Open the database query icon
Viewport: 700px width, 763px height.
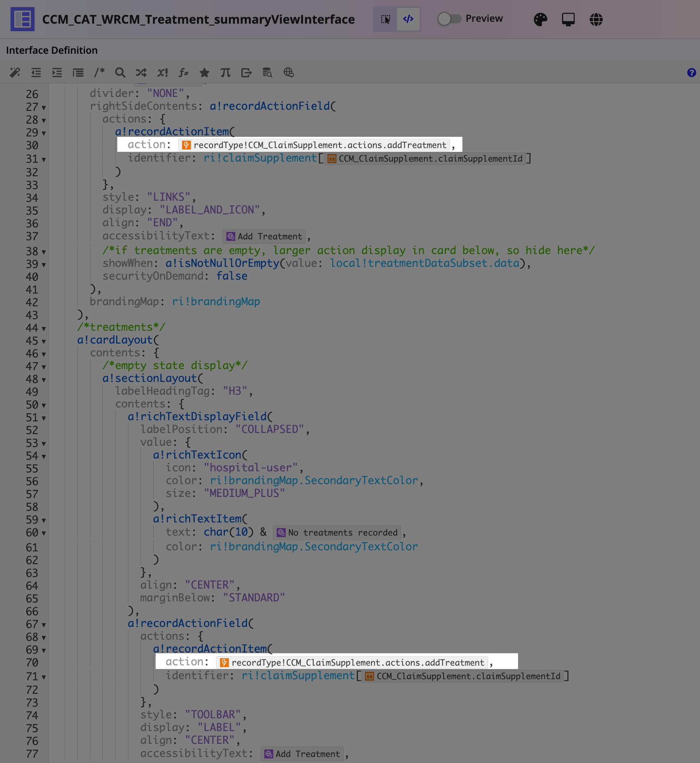pyautogui.click(x=267, y=72)
